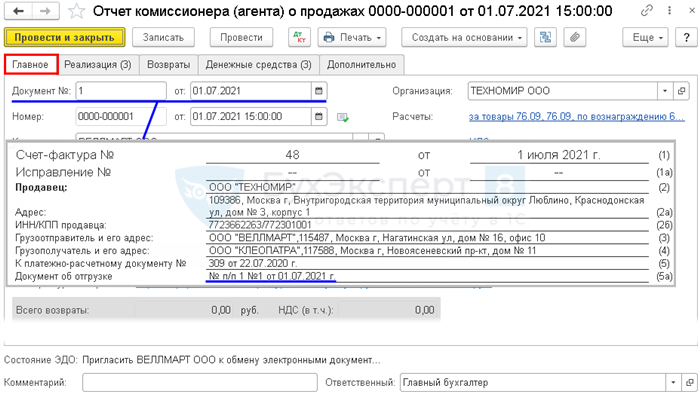Switch to the Главное tab
700x394 pixels.
coord(31,65)
